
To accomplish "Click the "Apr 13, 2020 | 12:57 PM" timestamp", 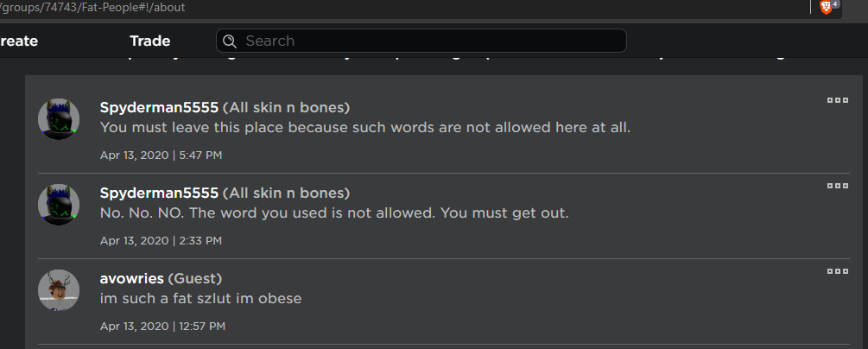I will (162, 327).
